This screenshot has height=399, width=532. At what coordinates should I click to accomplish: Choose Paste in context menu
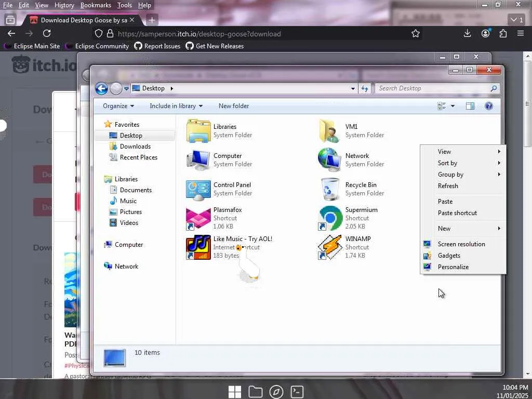pyautogui.click(x=463, y=202)
